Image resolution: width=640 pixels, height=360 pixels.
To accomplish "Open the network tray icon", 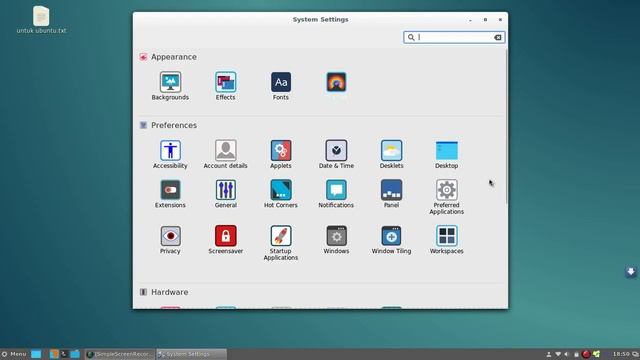I will (558, 354).
